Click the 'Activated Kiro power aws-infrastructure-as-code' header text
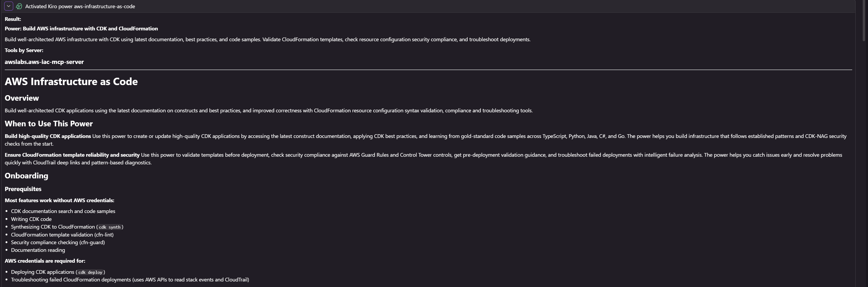Image resolution: width=868 pixels, height=287 pixels. 80,6
